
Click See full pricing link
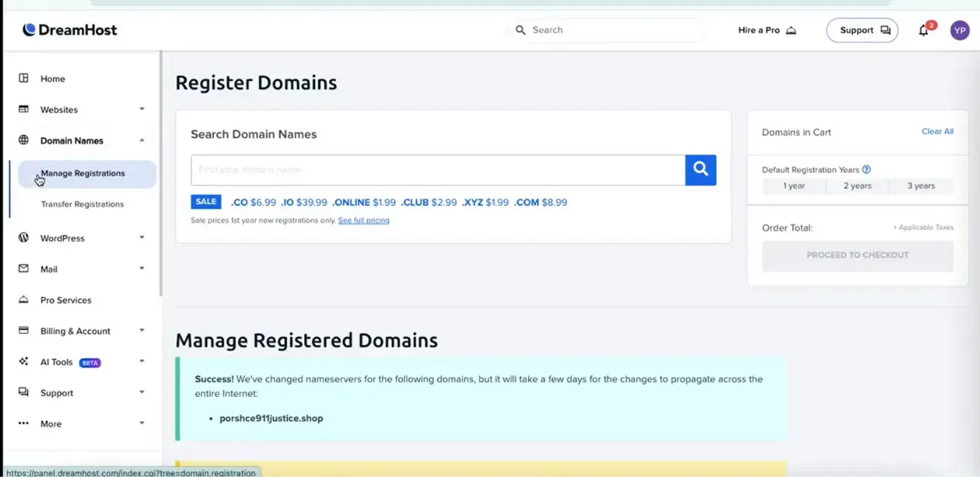point(364,220)
